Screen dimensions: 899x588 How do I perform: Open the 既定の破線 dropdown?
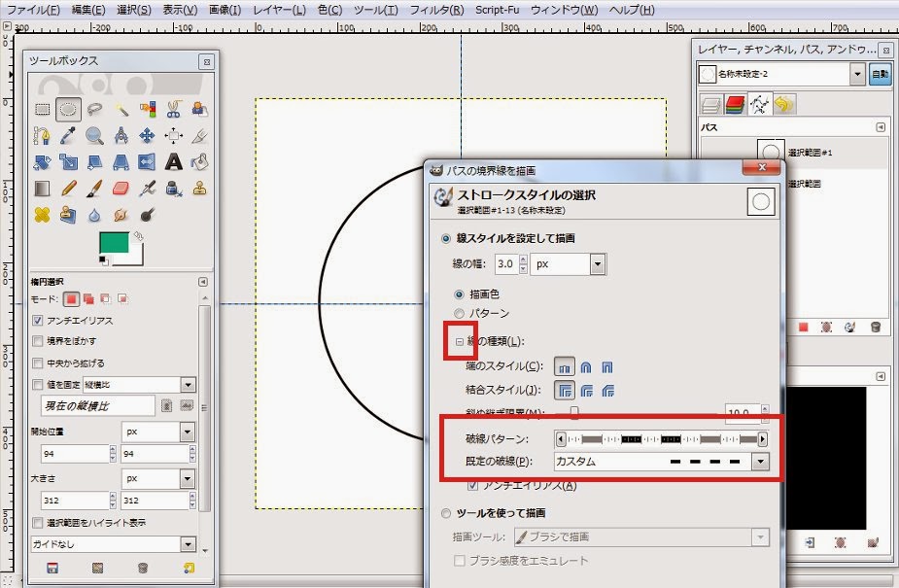pyautogui.click(x=759, y=461)
